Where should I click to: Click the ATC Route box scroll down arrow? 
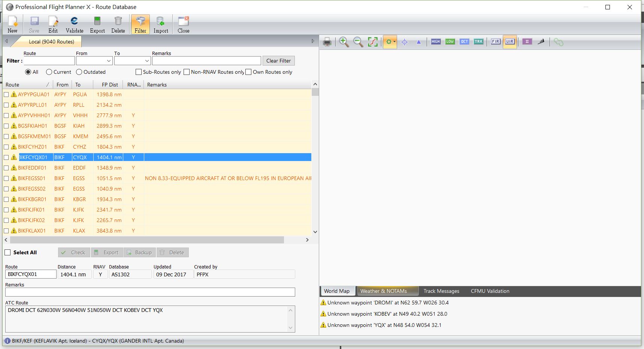[291, 328]
